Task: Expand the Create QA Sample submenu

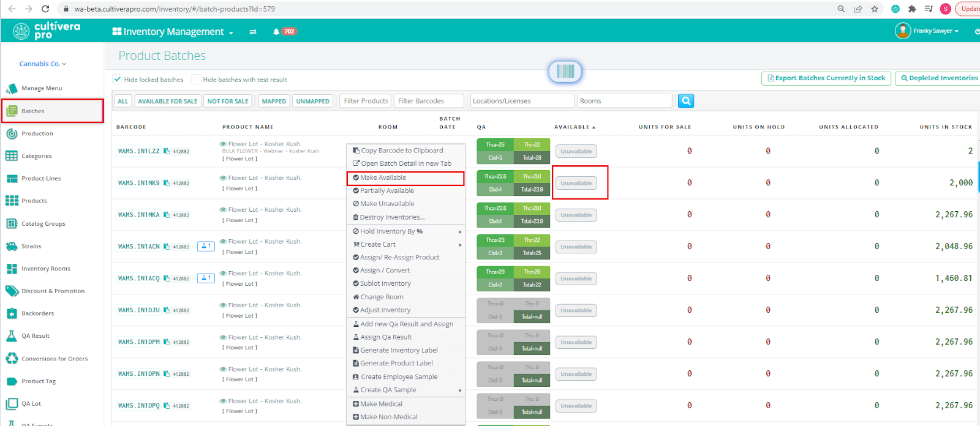Action: [406, 390]
